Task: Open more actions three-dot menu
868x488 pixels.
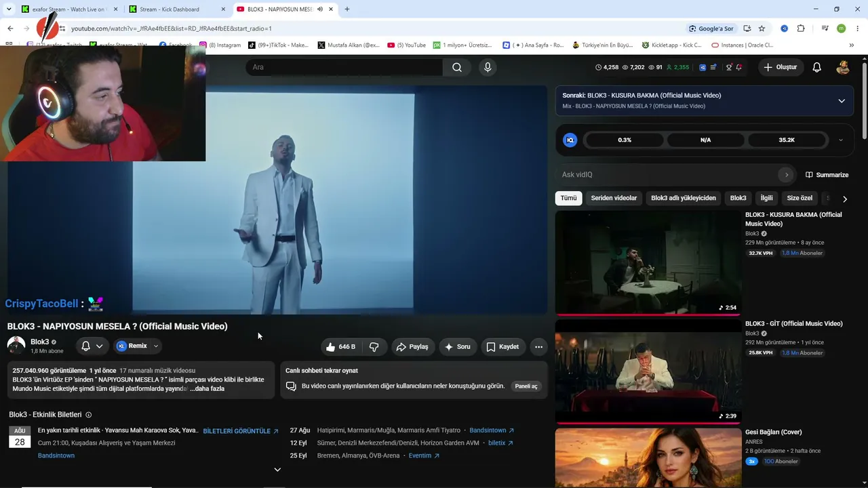Action: [538, 346]
